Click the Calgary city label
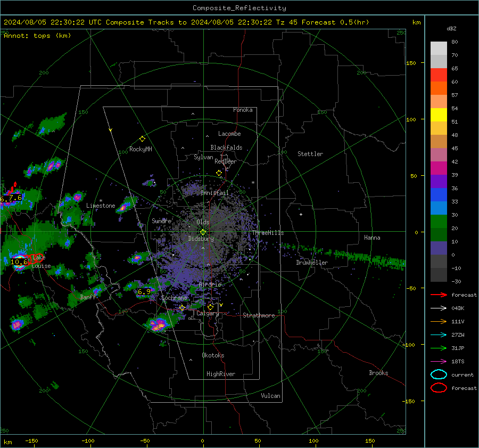The height and width of the screenshot is (448, 479). (208, 313)
